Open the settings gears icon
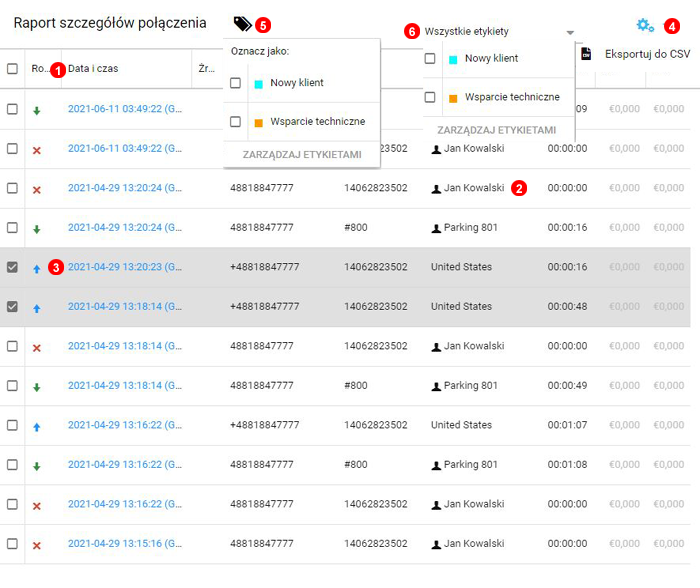Image resolution: width=700 pixels, height=588 pixels. (x=645, y=24)
